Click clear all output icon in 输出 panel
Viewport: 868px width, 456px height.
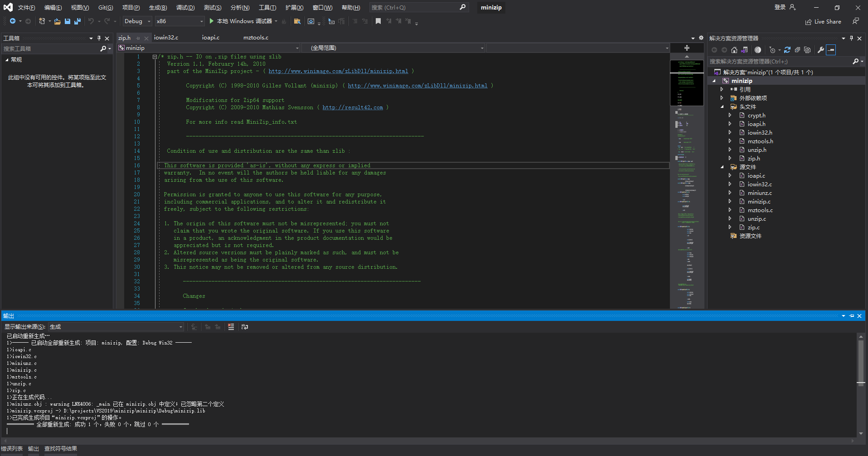[231, 327]
